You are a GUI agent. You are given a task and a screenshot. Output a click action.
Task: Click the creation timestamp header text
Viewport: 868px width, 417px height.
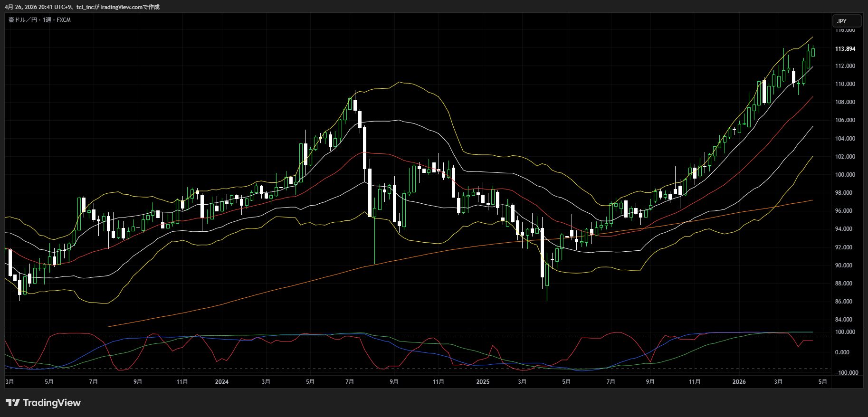[82, 7]
